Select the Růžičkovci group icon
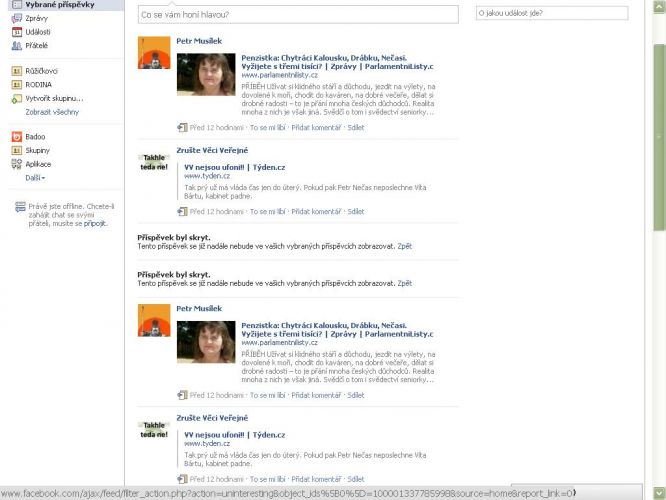The height and width of the screenshot is (500, 666). [17, 71]
